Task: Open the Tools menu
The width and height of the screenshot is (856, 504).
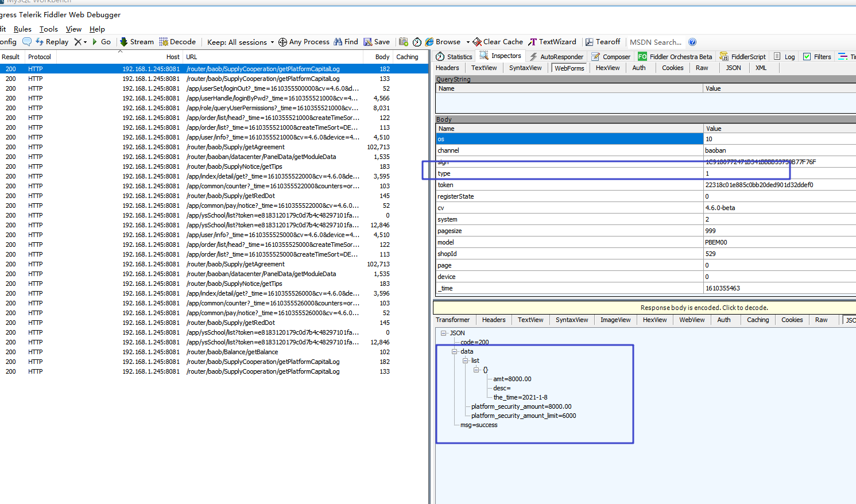Action: pyautogui.click(x=49, y=29)
